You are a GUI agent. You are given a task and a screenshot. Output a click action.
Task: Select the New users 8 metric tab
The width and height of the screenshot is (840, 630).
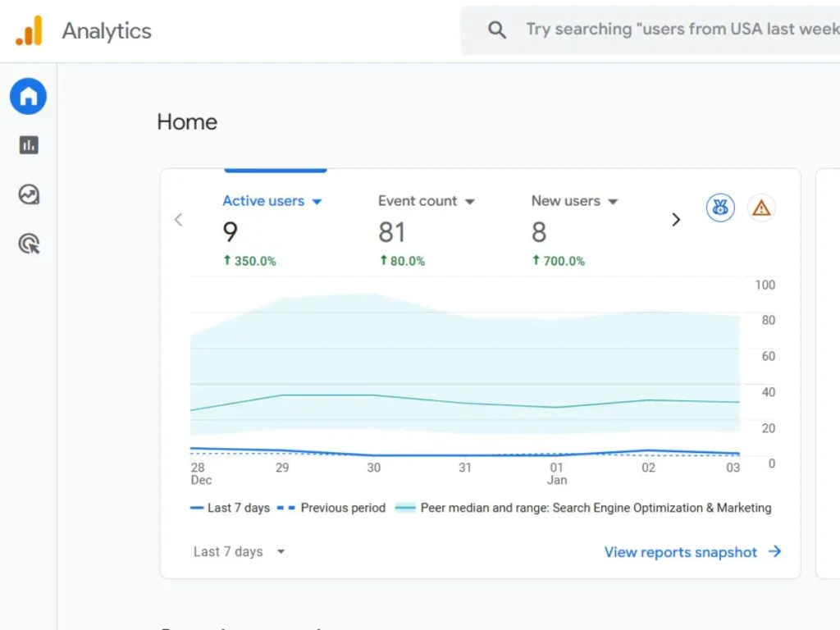pyautogui.click(x=539, y=233)
